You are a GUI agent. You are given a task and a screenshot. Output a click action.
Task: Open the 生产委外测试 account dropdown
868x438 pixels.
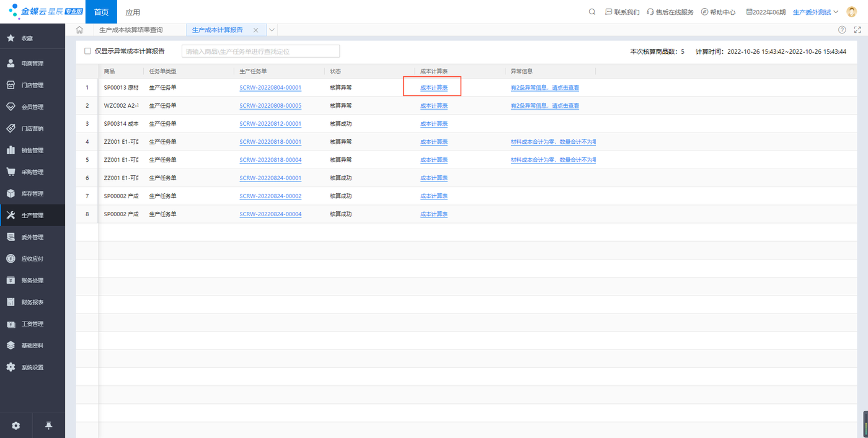815,12
